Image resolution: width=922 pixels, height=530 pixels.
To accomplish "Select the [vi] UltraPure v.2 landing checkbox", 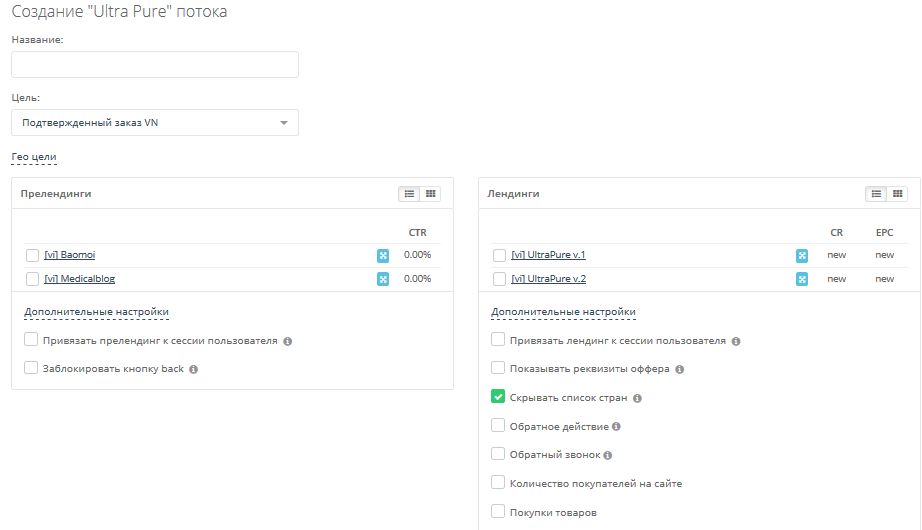I will pyautogui.click(x=499, y=279).
